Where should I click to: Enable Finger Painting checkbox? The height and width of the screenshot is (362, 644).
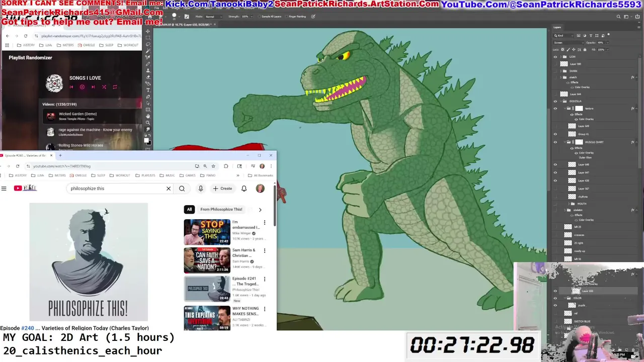(287, 17)
